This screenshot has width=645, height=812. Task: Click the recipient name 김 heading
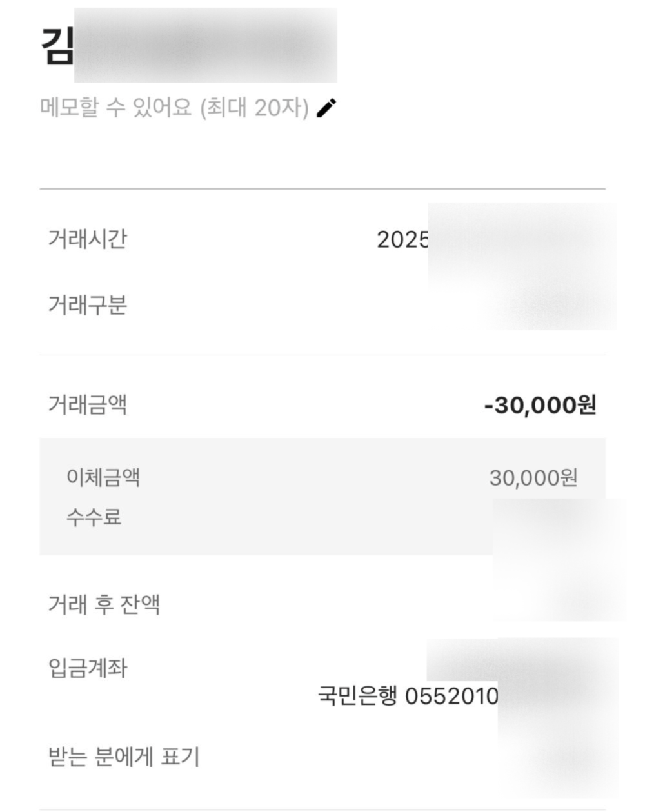[x=57, y=46]
